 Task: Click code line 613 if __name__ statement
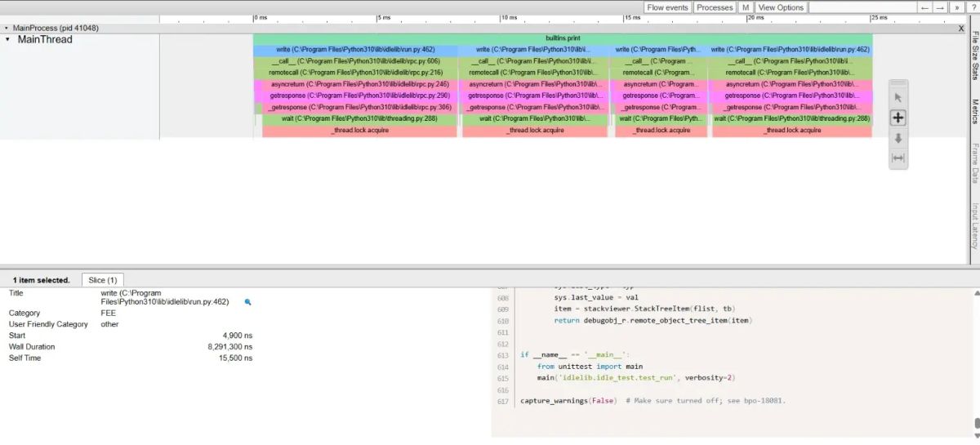click(573, 355)
